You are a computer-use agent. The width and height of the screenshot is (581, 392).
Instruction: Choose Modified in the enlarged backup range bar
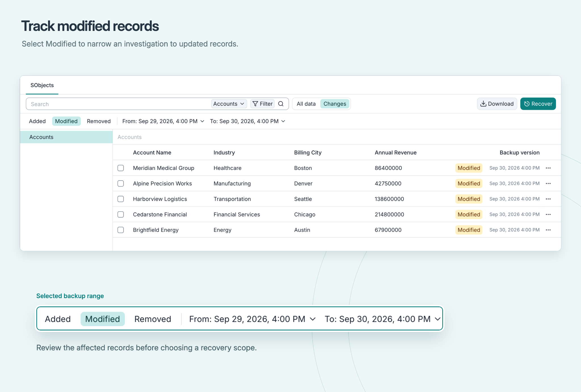[103, 319]
